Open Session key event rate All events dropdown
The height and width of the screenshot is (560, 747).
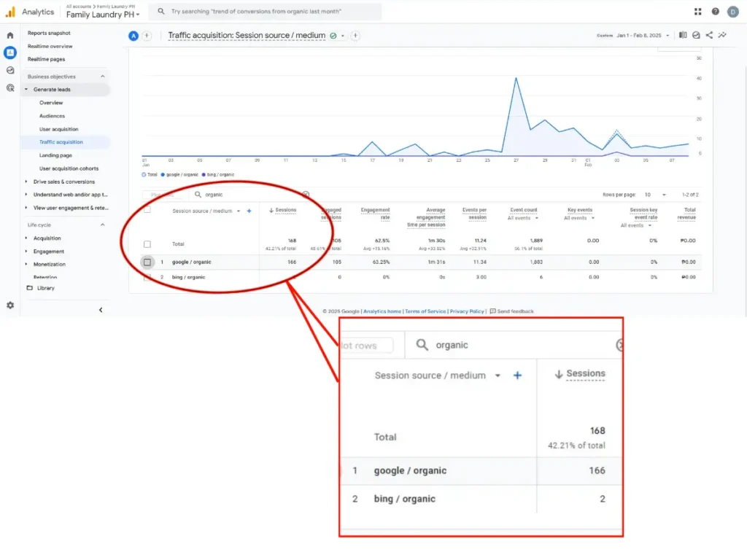coord(635,226)
